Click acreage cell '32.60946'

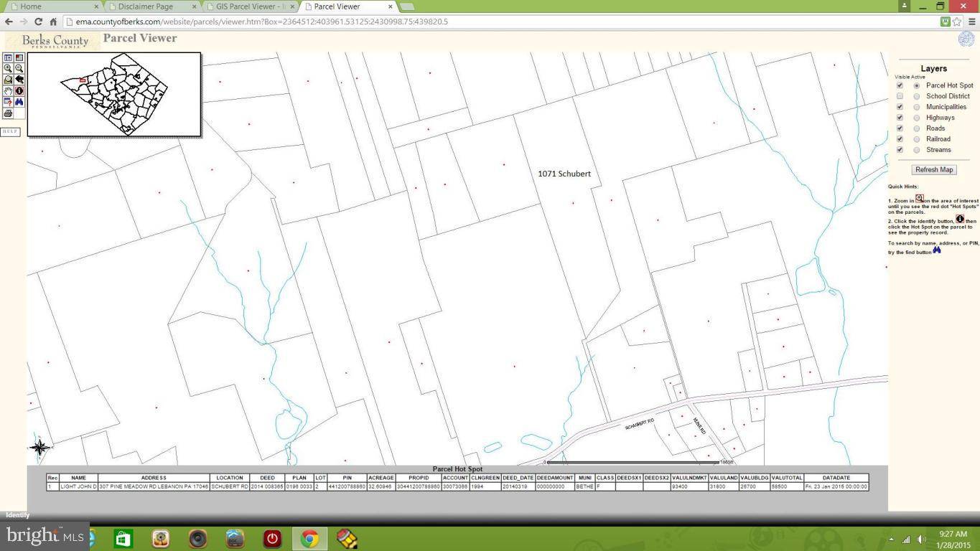pyautogui.click(x=381, y=486)
